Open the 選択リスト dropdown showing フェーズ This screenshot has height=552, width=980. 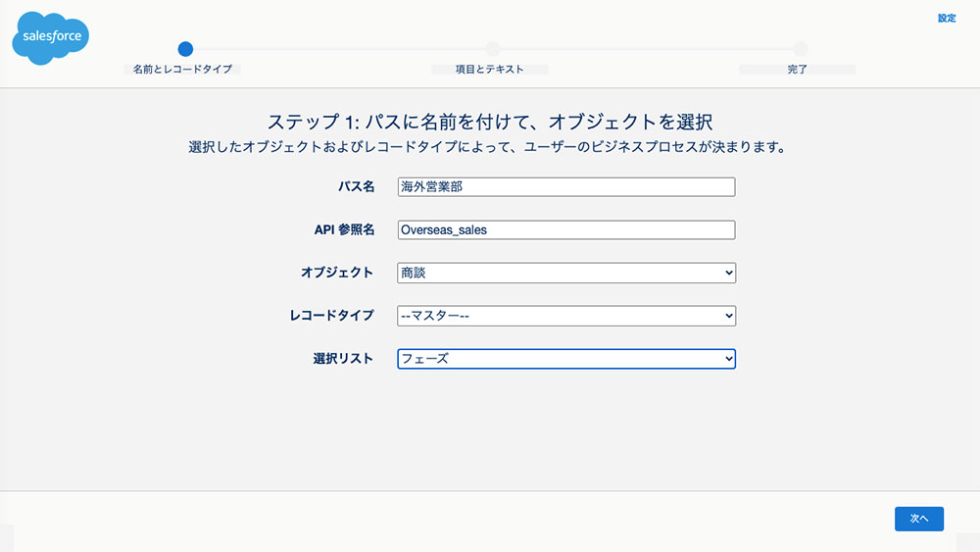(x=566, y=359)
